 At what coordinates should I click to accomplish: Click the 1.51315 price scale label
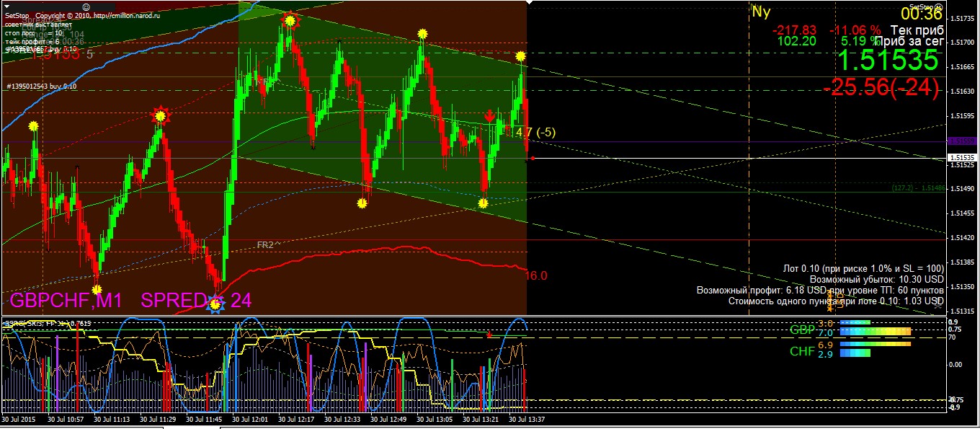coord(963,311)
